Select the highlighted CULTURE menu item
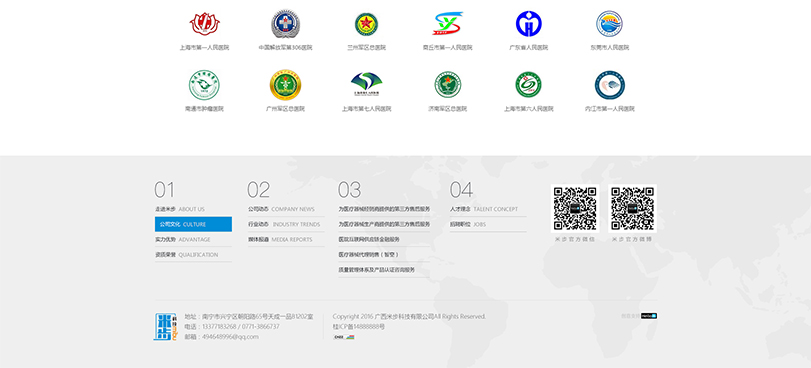This screenshot has width=811, height=368. (x=193, y=224)
